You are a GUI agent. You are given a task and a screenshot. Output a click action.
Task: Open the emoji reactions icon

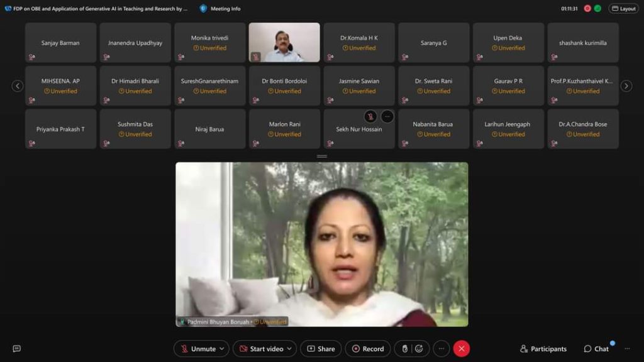[x=419, y=349]
